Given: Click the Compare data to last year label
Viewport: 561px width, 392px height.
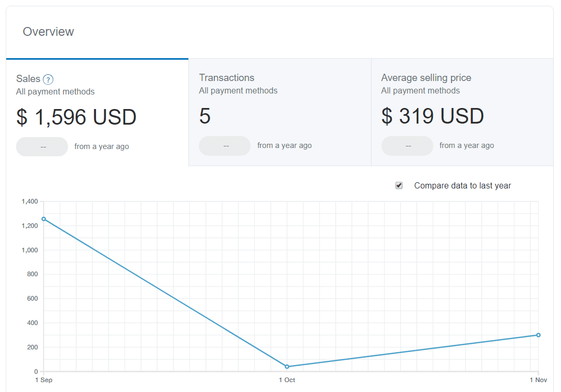Looking at the screenshot, I should coord(462,185).
